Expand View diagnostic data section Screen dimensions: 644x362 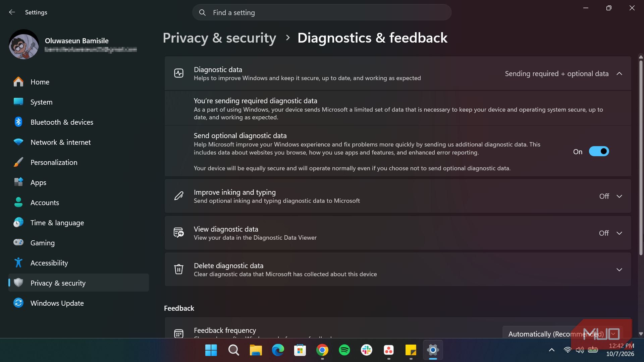pos(619,233)
